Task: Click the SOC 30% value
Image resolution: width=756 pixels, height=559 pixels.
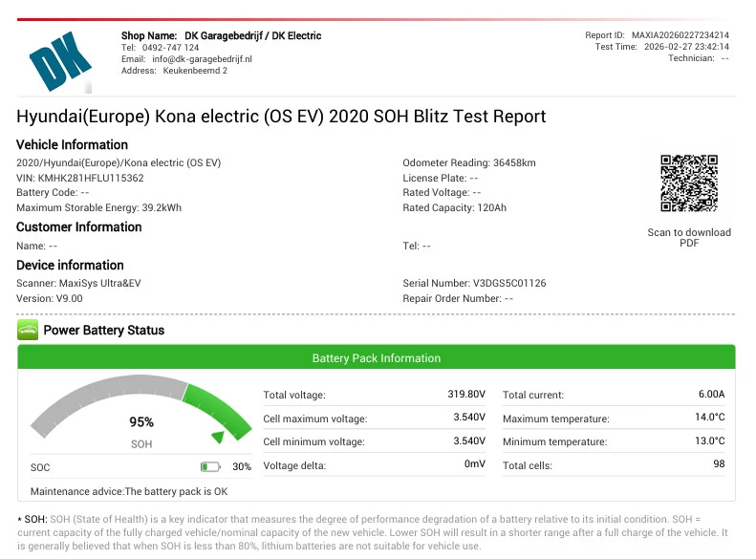Action: point(242,466)
